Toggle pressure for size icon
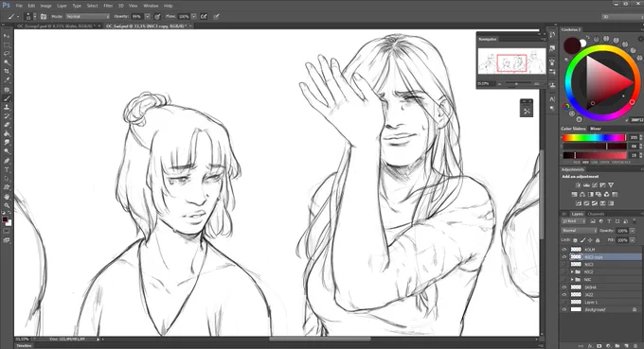The width and height of the screenshot is (644, 349). 216,16
